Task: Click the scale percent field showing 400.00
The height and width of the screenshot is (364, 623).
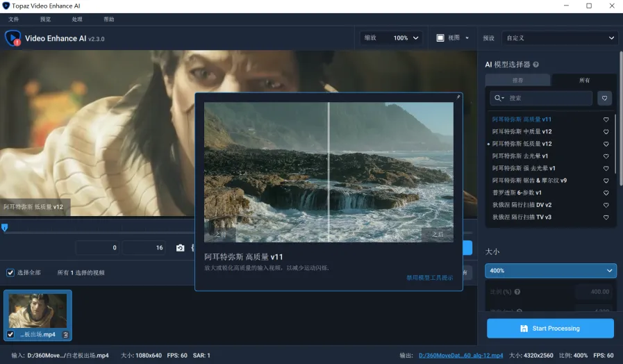Action: click(594, 292)
